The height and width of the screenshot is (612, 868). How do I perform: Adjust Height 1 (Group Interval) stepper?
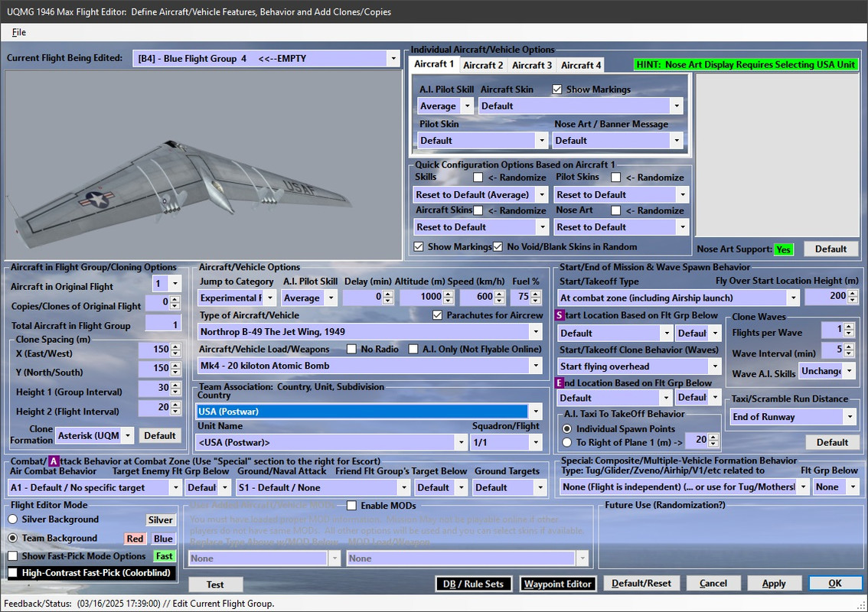point(175,388)
